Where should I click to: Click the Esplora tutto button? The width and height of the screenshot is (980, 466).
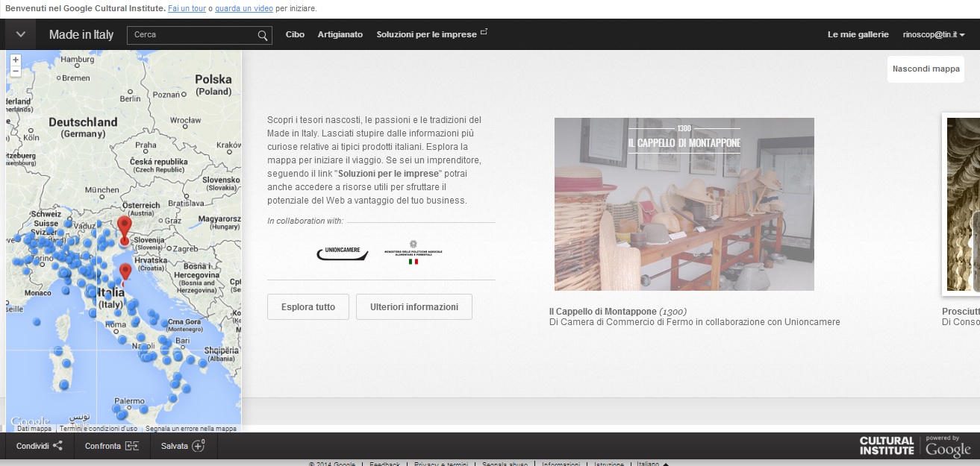[308, 306]
